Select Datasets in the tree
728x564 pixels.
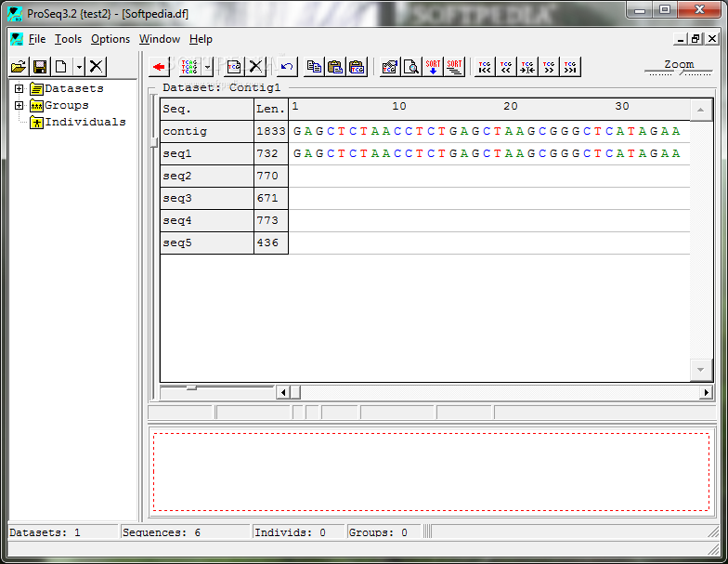(74, 88)
